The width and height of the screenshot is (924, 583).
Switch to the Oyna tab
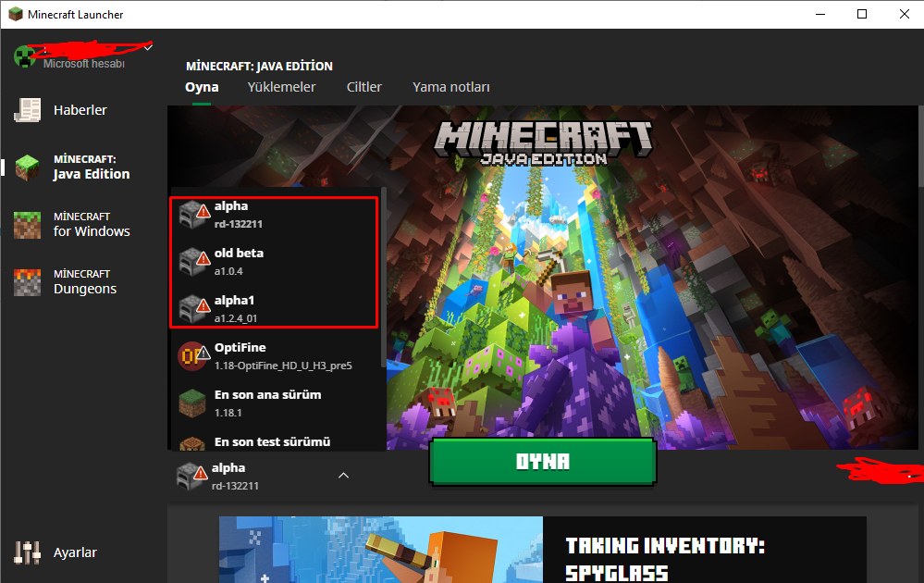(x=202, y=87)
